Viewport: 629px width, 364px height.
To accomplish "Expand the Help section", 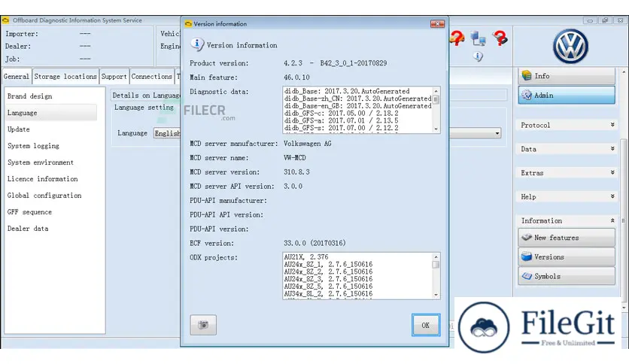I will tap(567, 197).
